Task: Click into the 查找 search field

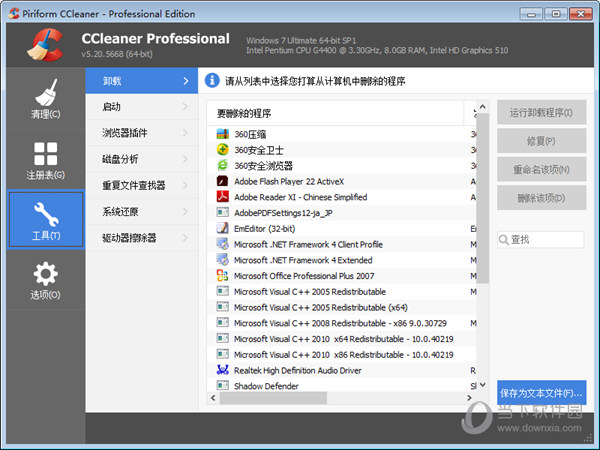Action: click(541, 240)
